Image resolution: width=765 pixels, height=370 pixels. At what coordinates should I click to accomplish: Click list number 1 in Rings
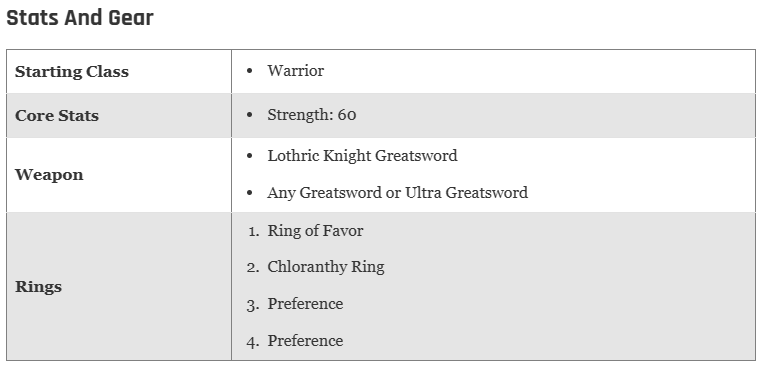253,231
